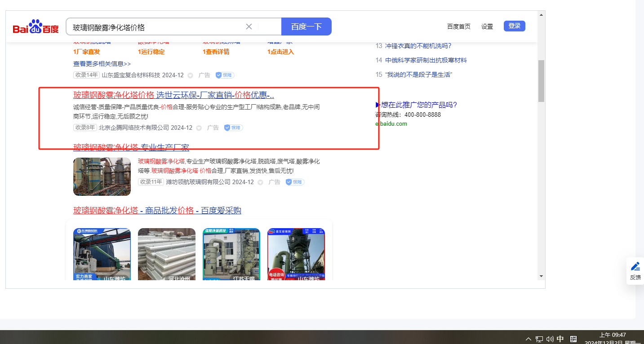This screenshot has width=644, height=344.
Task: Toggle the 中 input language indicator
Action: click(x=560, y=339)
